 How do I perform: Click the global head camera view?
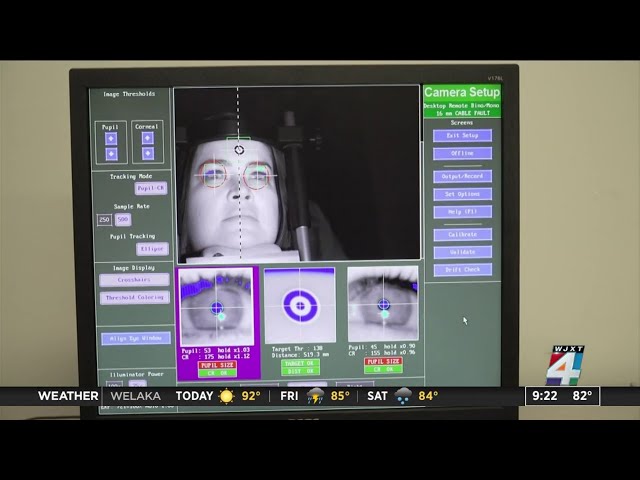[x=297, y=173]
